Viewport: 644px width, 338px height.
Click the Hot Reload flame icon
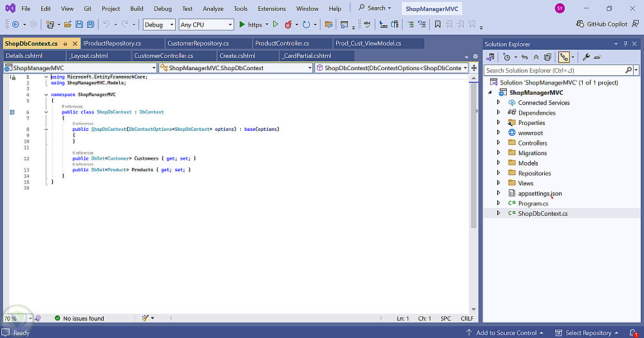289,24
